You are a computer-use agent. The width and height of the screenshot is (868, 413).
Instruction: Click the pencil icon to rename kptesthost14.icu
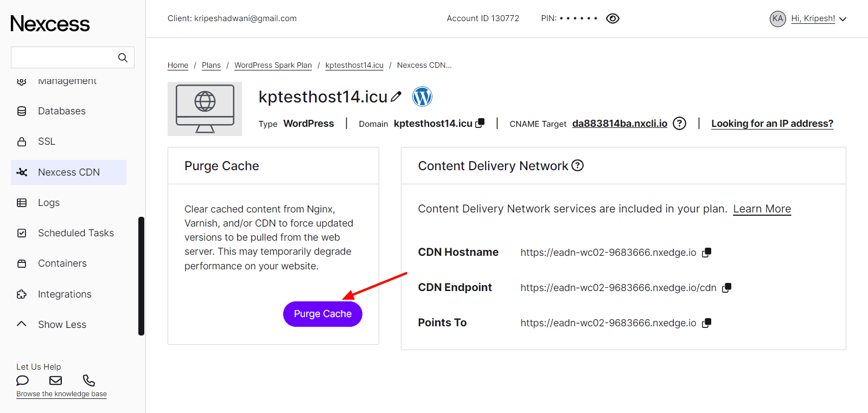click(397, 96)
